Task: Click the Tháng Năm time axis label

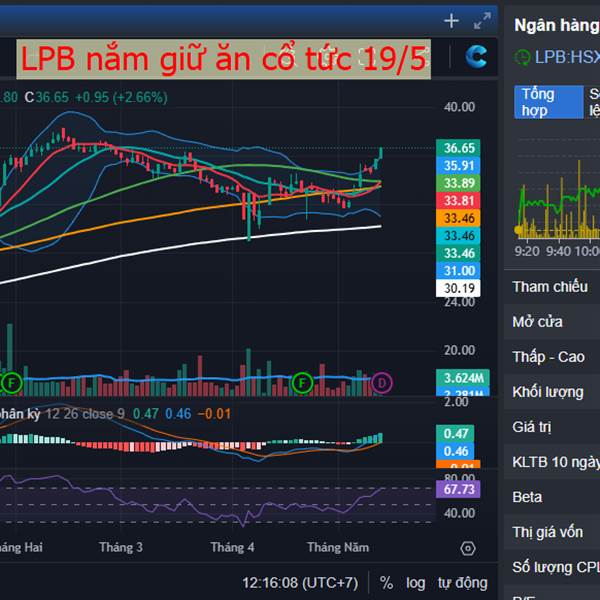Action: (338, 547)
